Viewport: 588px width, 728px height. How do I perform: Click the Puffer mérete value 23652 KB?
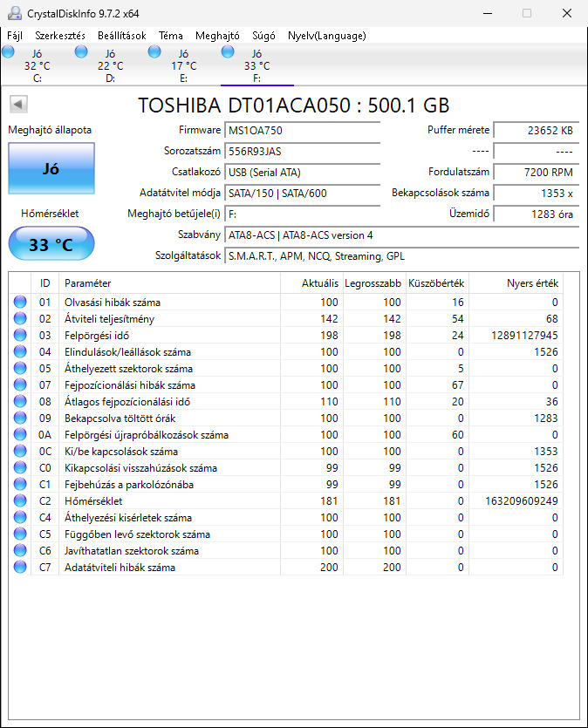[536, 131]
